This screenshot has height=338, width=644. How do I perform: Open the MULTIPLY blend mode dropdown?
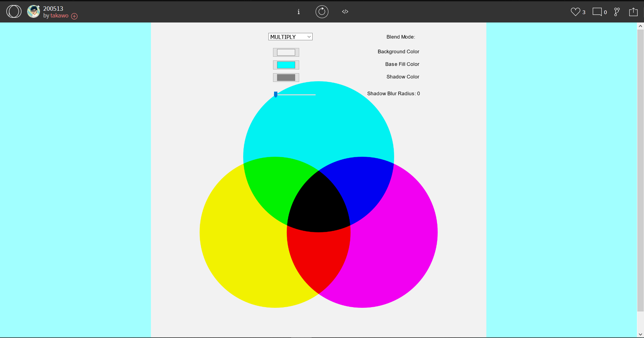(x=290, y=37)
